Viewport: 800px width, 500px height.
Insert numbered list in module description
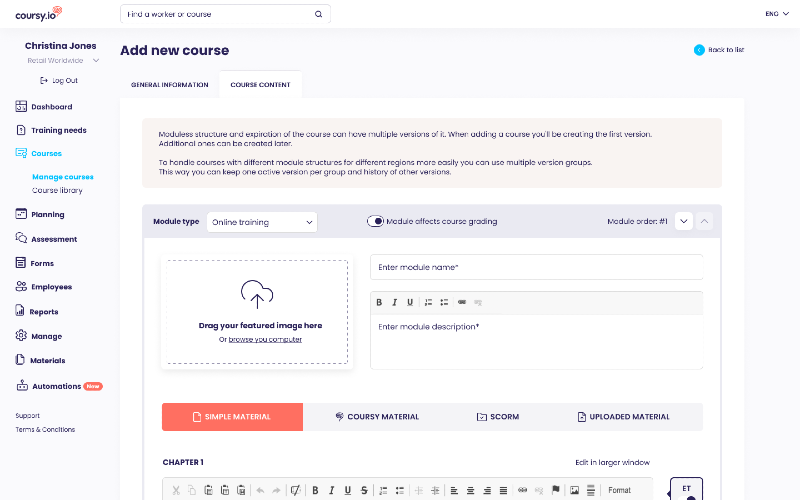click(429, 303)
